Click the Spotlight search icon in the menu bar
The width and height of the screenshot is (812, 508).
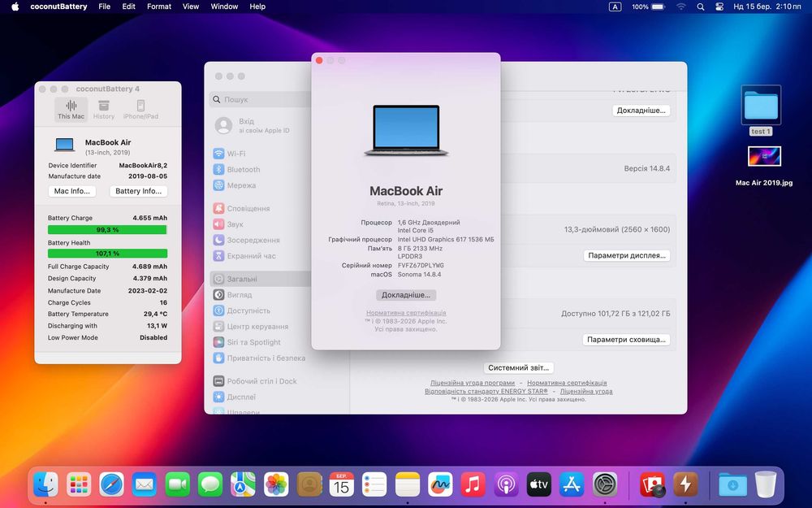pyautogui.click(x=701, y=7)
